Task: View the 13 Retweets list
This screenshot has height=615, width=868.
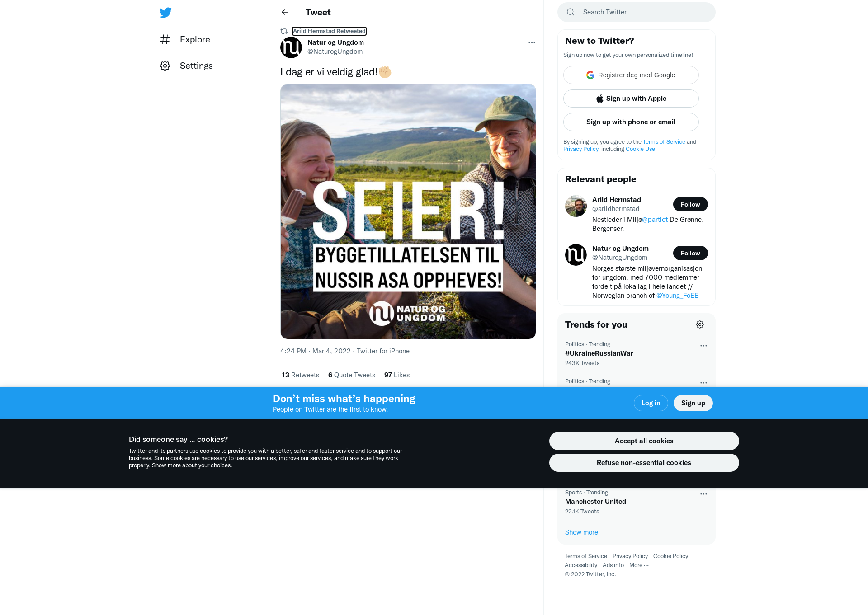Action: [x=301, y=375]
